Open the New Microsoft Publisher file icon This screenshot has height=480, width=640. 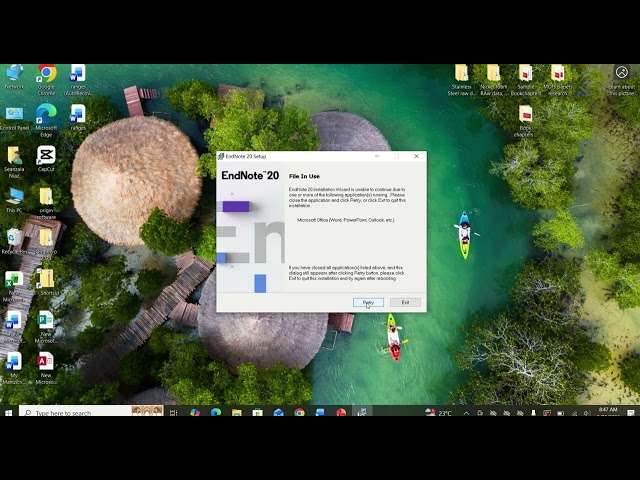pos(45,327)
